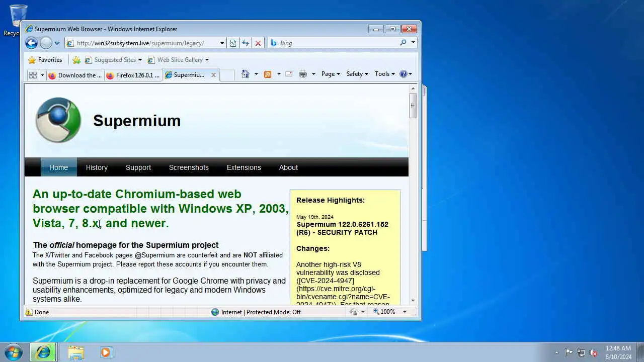
Task: Click 'Internet | Protected Mode: Off' status
Action: [x=256, y=312]
